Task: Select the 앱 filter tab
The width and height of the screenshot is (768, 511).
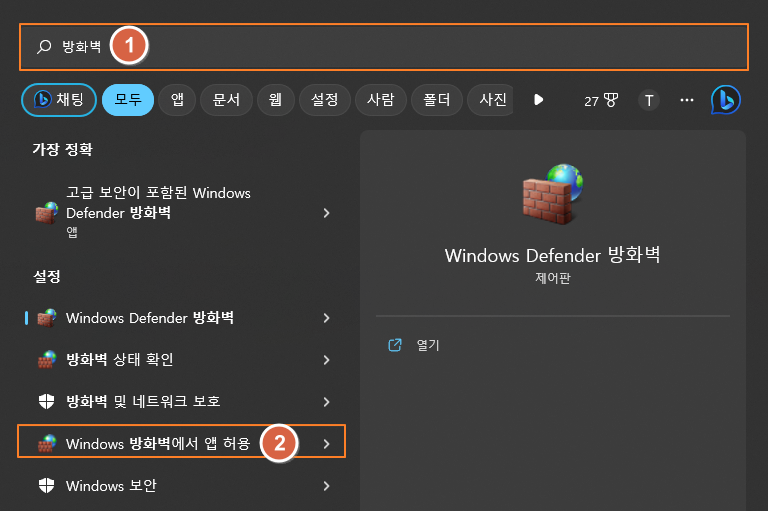Action: (177, 100)
